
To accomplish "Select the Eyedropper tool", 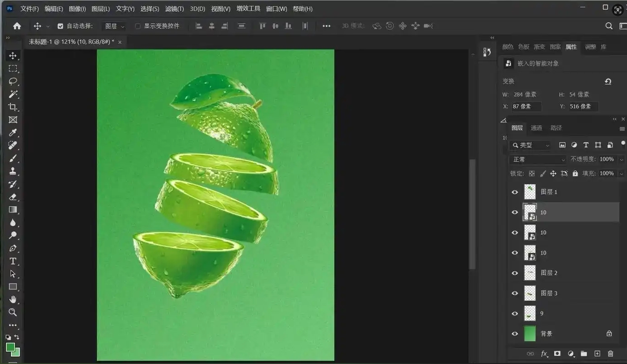I will pos(13,133).
